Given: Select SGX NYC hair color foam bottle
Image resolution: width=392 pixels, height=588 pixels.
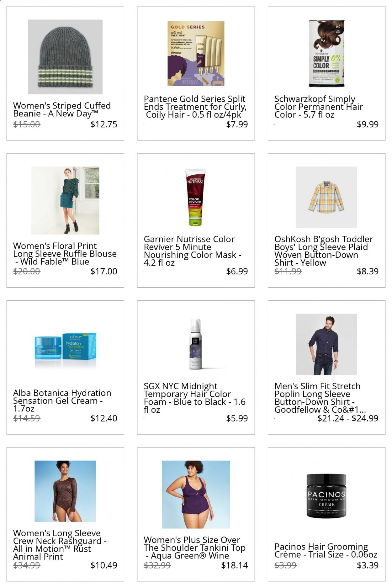Looking at the screenshot, I should [x=196, y=344].
